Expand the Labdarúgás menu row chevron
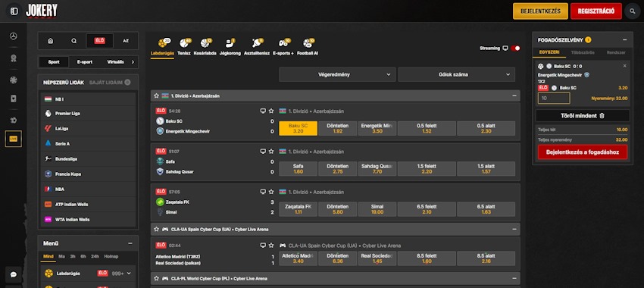Screen dimensions: 644x288 [129, 274]
